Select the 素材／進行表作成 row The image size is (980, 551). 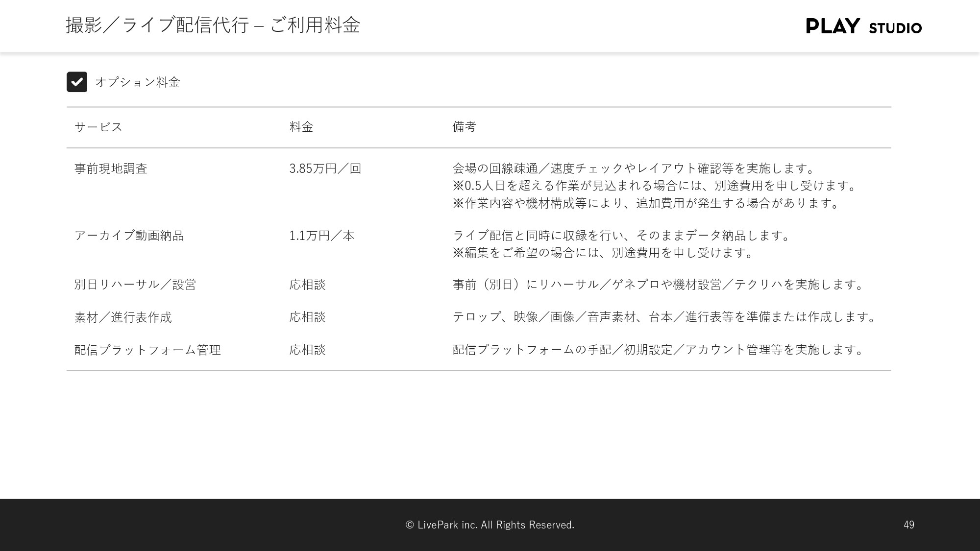pyautogui.click(x=123, y=317)
